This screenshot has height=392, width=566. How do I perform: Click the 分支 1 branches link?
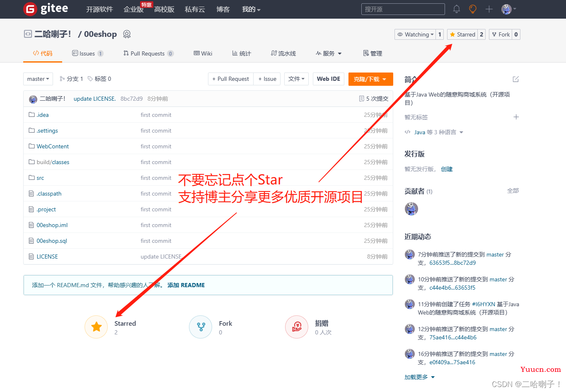[x=71, y=79]
